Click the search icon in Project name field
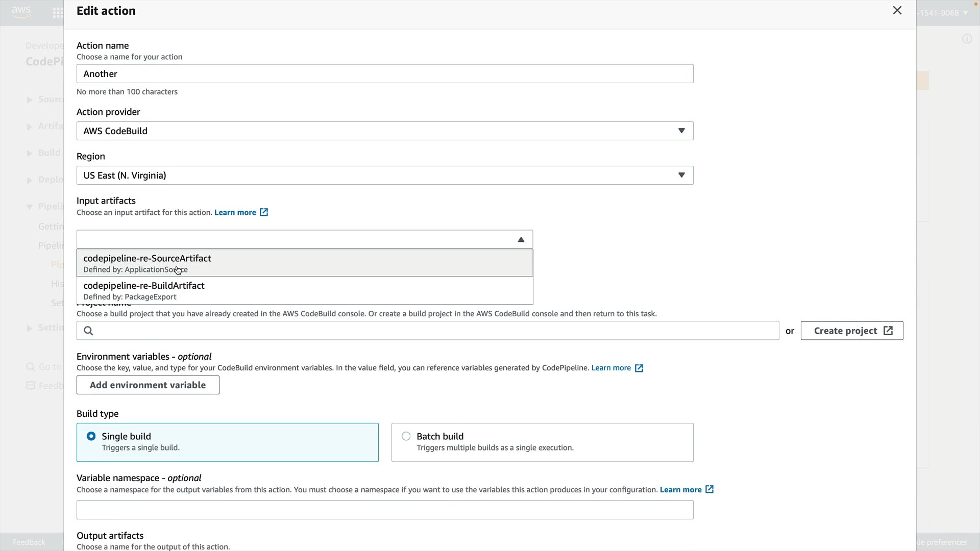The height and width of the screenshot is (551, 980). point(88,331)
